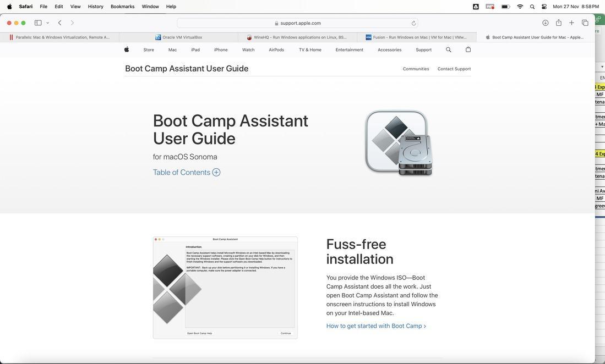Click the Boot Camp Assistant app icon image
This screenshot has width=605, height=364.
[399, 144]
